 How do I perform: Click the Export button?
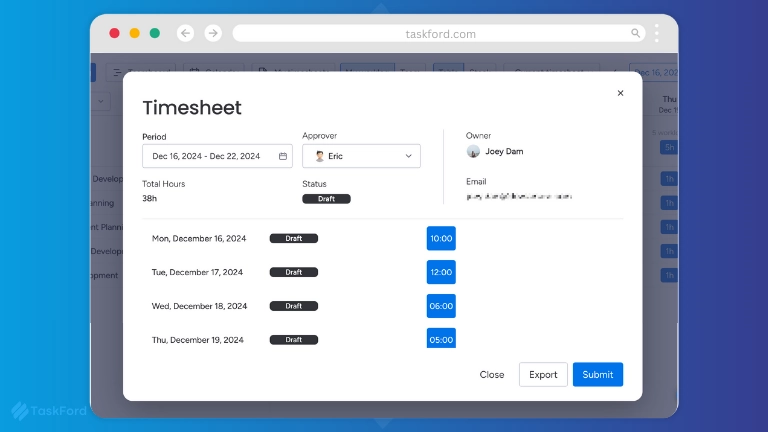[x=543, y=375]
